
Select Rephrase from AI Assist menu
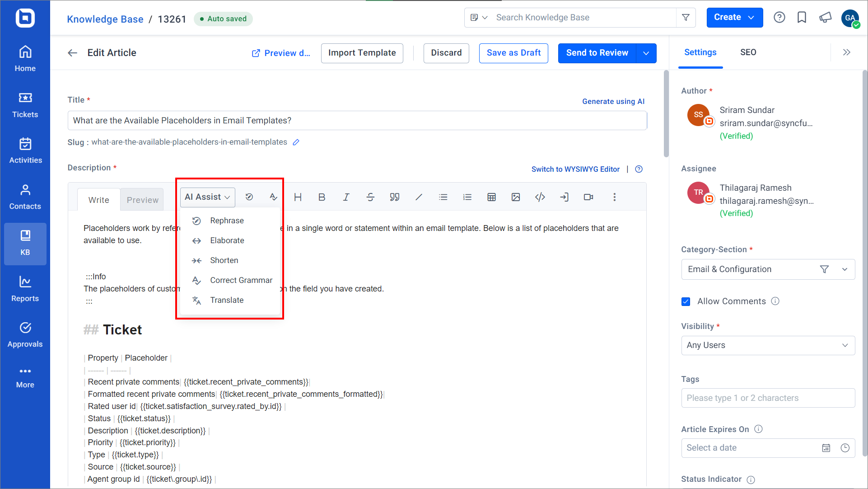pos(227,221)
